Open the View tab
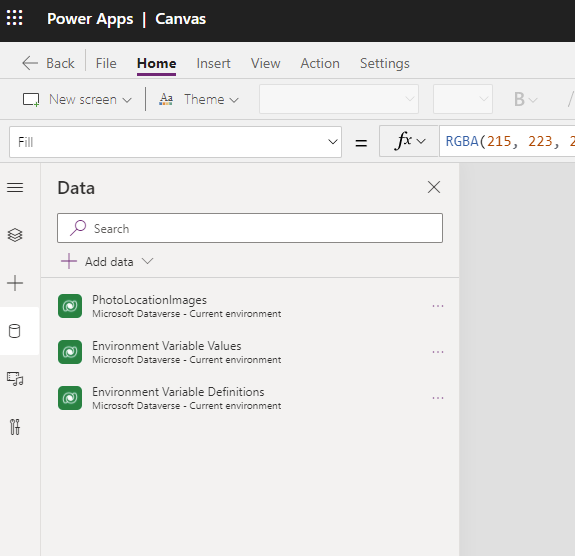575x556 pixels. point(265,63)
